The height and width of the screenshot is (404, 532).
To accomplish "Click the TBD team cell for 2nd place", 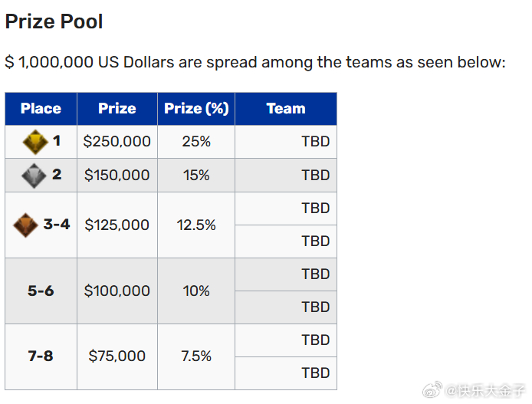I will tap(315, 176).
